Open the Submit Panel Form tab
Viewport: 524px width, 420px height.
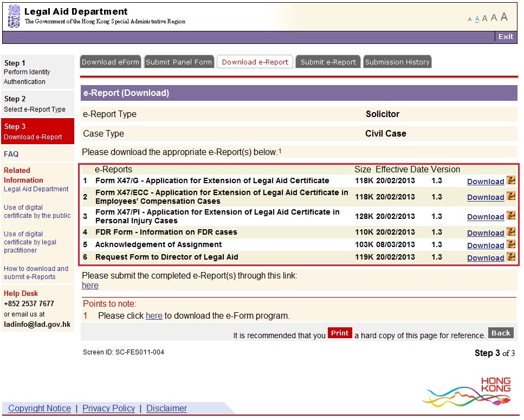(x=179, y=62)
